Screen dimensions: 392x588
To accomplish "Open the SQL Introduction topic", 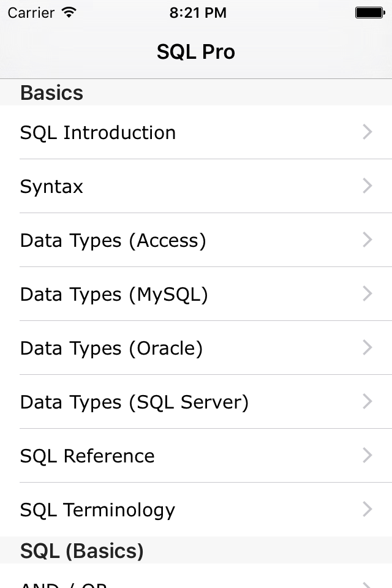I will [98, 132].
